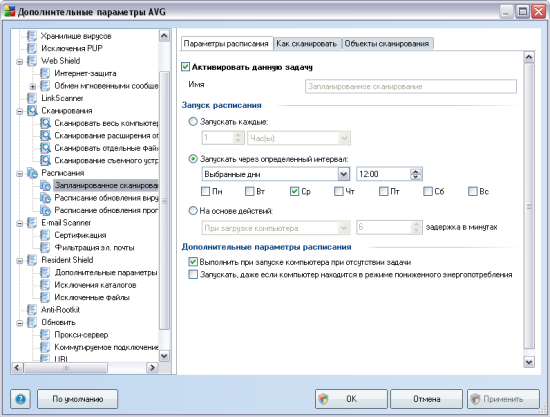Toggle the low power mode run checkbox
550x417 pixels.
pos(193,274)
